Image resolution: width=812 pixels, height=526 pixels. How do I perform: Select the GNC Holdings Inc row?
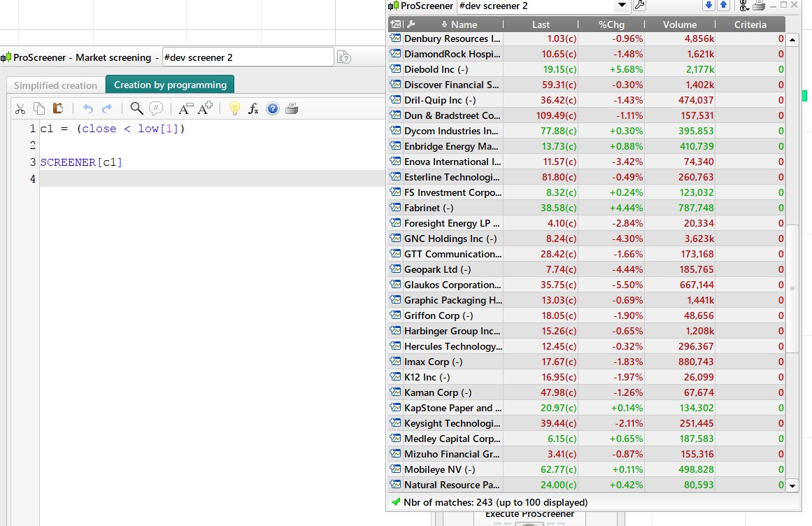[x=587, y=239]
